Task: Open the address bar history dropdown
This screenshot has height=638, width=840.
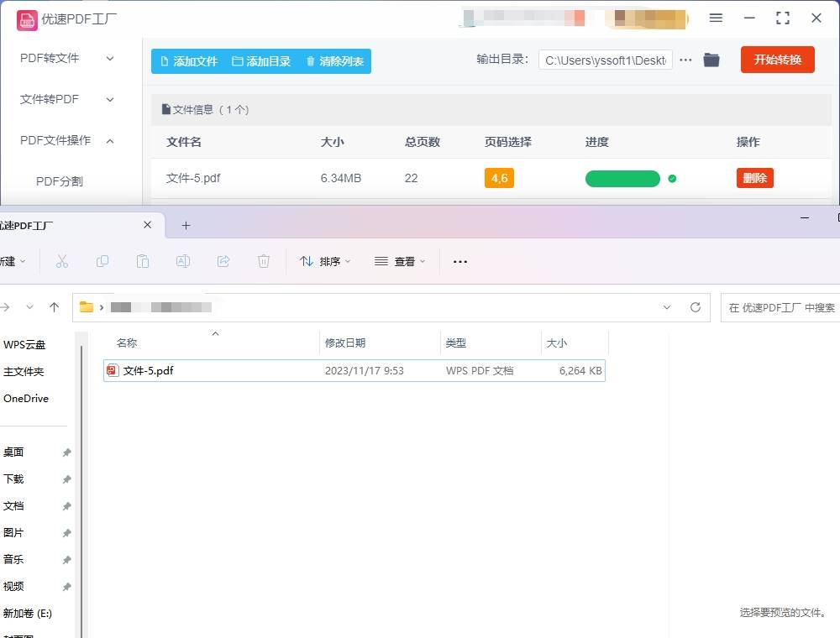Action: point(667,307)
